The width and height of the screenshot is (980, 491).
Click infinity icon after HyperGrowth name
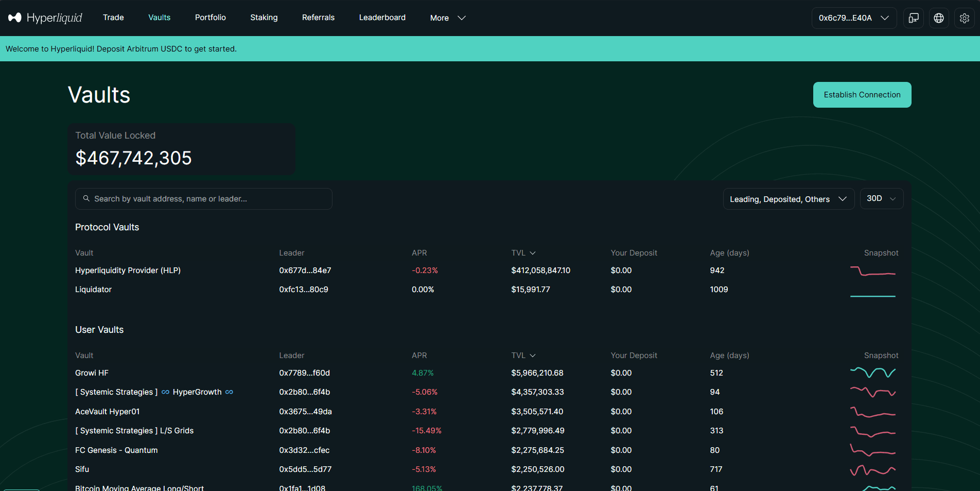229,392
